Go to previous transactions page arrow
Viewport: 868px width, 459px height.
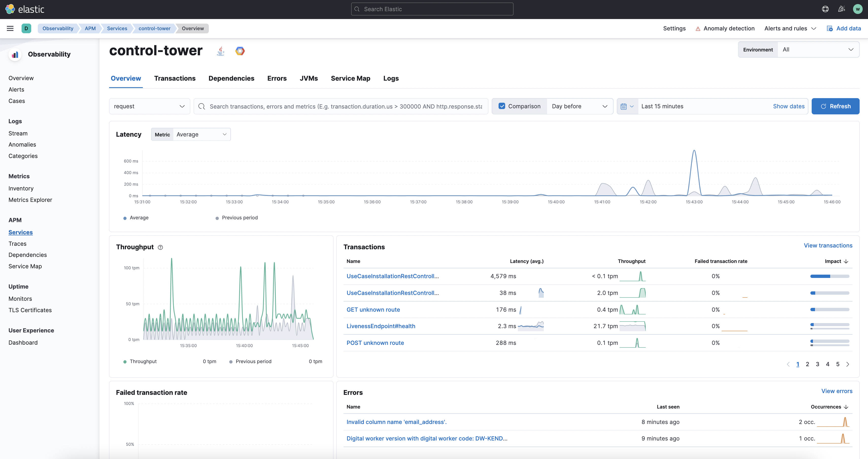[x=788, y=364]
